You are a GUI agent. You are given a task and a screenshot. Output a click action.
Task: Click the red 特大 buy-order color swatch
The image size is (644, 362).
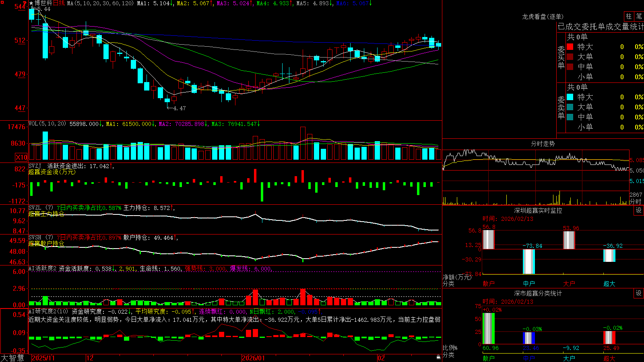(x=570, y=47)
